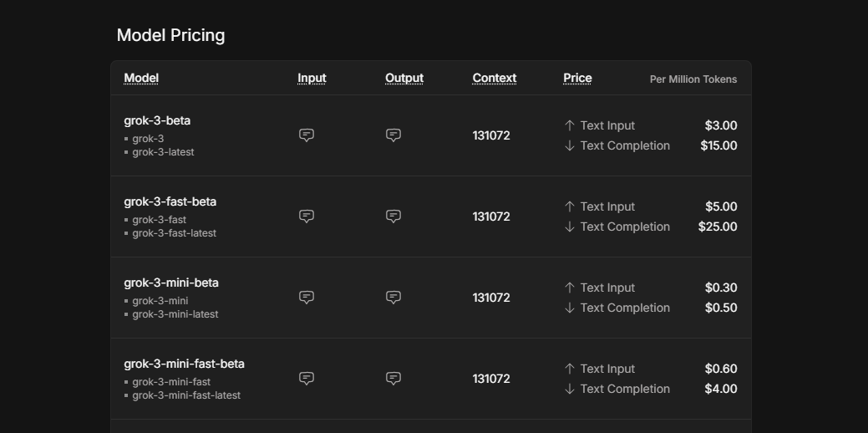
Task: Click the grok-3-mini-beta output chat icon
Action: pyautogui.click(x=393, y=298)
